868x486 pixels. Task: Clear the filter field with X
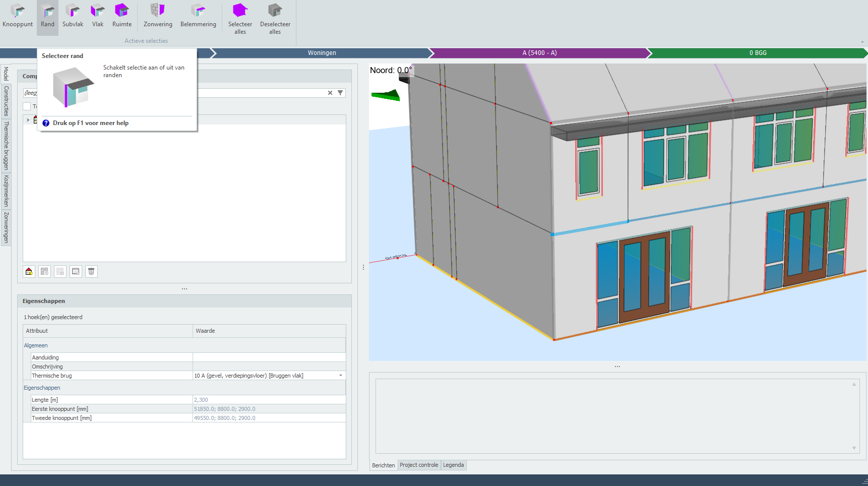pos(330,93)
